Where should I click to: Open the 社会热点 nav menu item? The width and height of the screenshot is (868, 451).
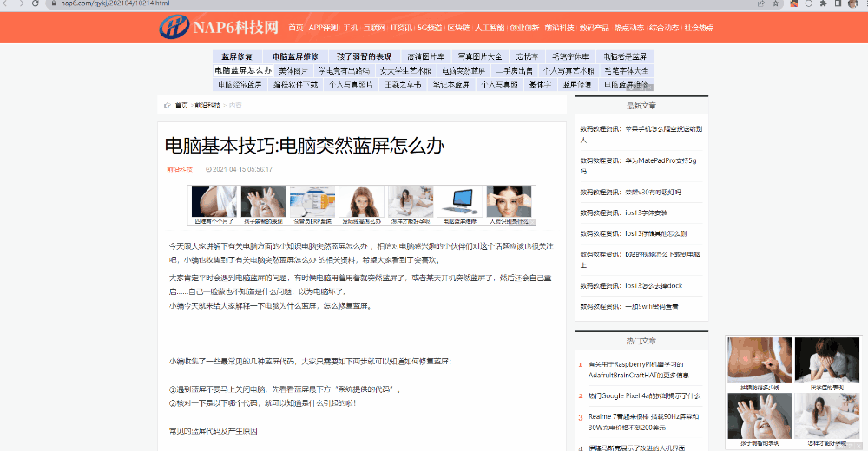699,28
